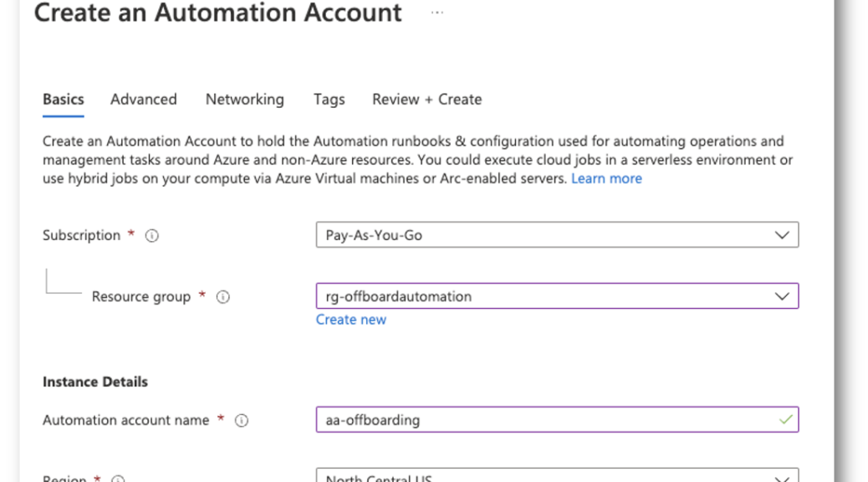Show the Subscription info tooltip icon
868x482 pixels.
[151, 236]
